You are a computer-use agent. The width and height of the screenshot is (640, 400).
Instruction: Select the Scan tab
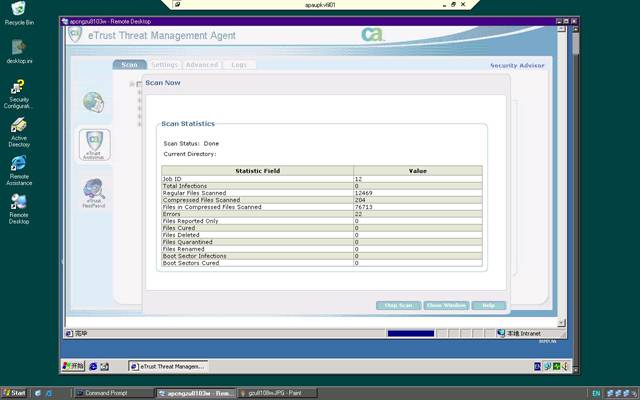(x=129, y=65)
